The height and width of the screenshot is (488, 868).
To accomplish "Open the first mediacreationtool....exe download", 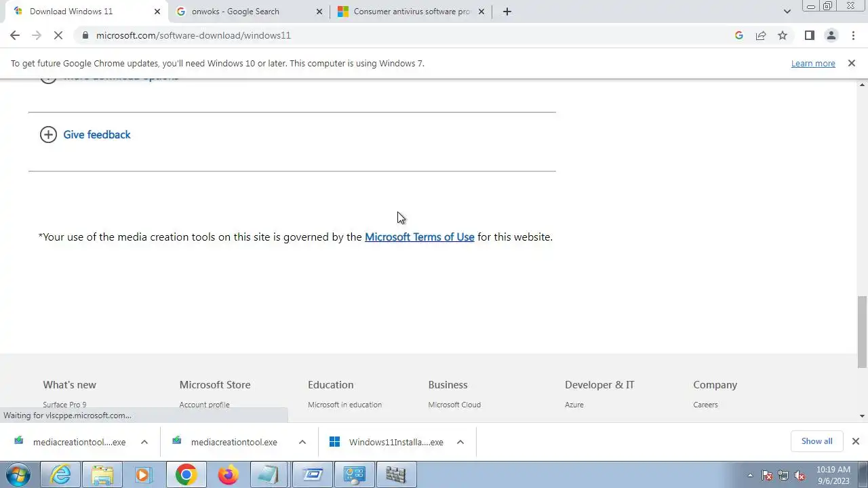I will tap(70, 442).
